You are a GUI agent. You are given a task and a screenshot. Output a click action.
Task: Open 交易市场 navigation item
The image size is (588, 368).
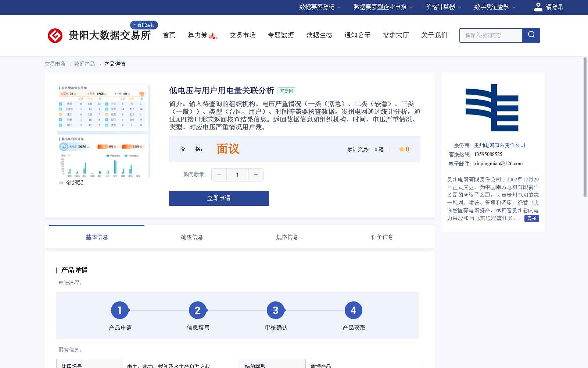click(x=243, y=35)
